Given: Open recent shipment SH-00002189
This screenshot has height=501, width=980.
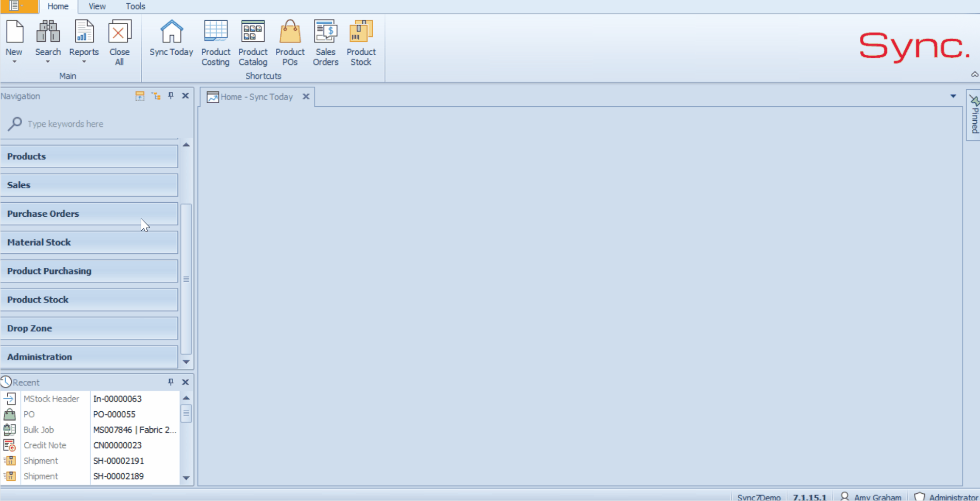Looking at the screenshot, I should point(118,476).
